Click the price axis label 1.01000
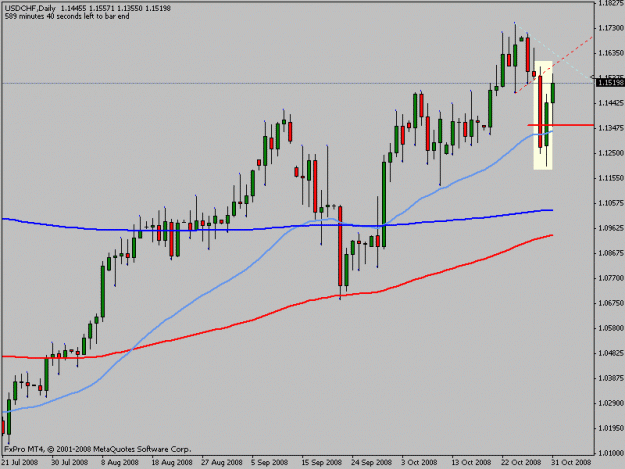The width and height of the screenshot is (625, 469). (x=611, y=453)
